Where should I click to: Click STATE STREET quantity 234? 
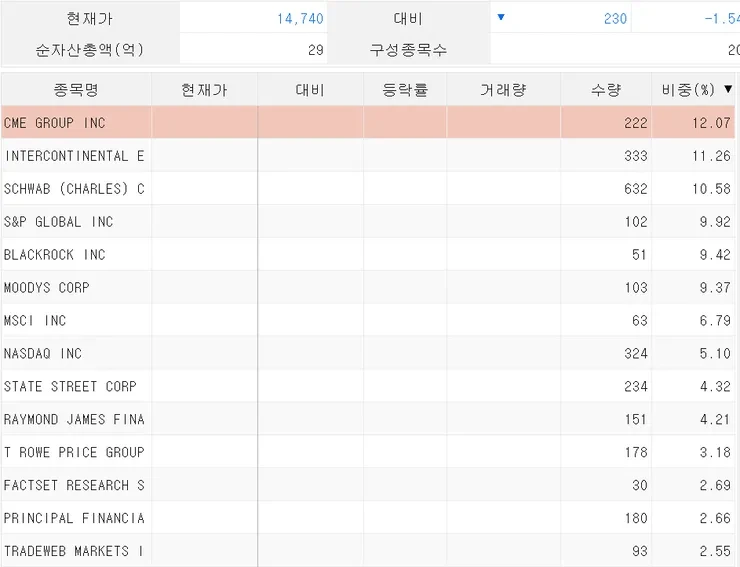(636, 387)
